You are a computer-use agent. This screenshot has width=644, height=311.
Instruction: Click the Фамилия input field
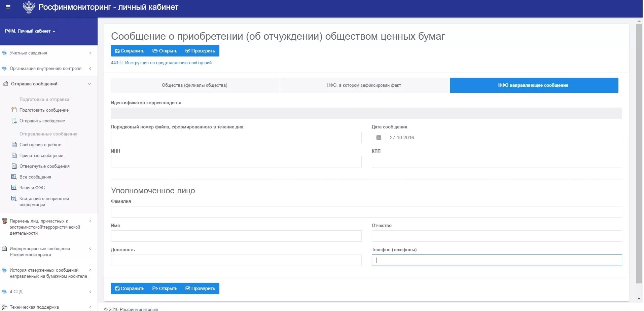(x=366, y=212)
